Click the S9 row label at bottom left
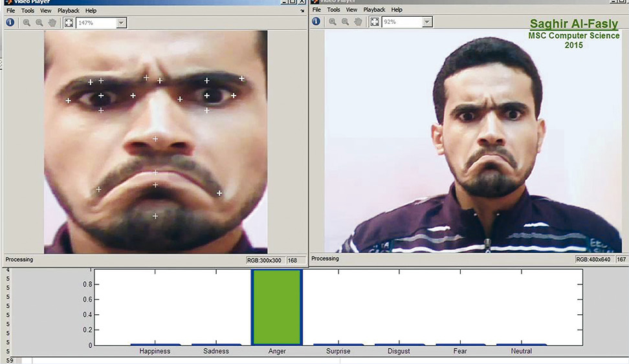The width and height of the screenshot is (629, 364). click(10, 360)
